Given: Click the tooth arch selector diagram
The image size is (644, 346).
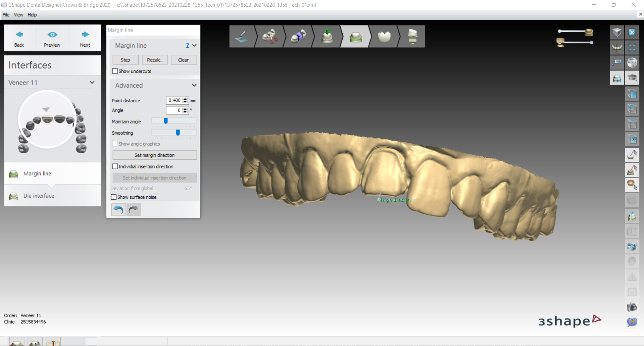Looking at the screenshot, I should pyautogui.click(x=52, y=122).
